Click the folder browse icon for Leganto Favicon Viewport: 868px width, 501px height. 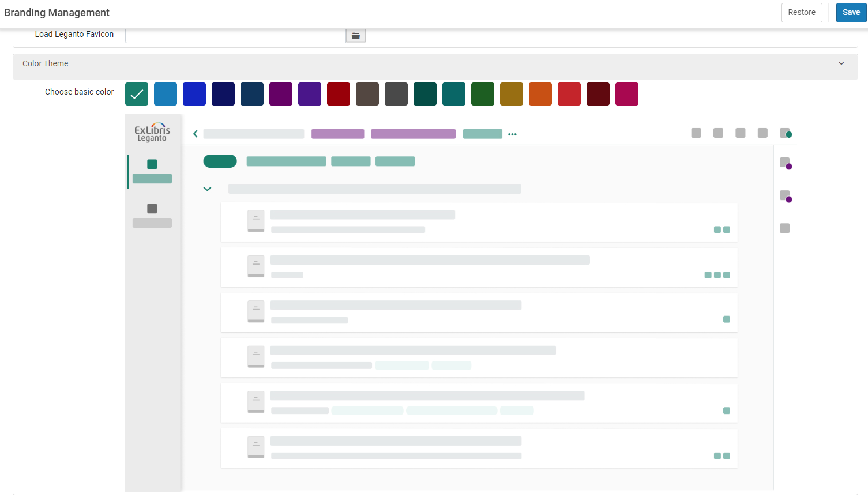tap(355, 36)
